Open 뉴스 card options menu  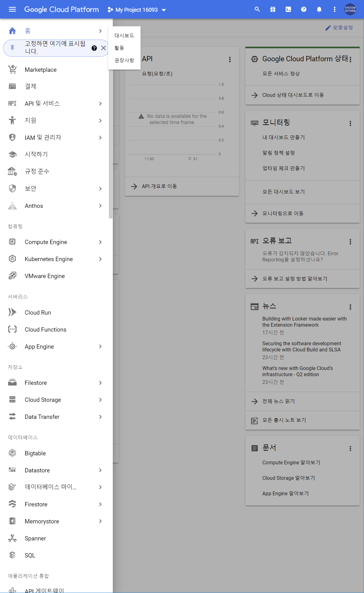(350, 307)
